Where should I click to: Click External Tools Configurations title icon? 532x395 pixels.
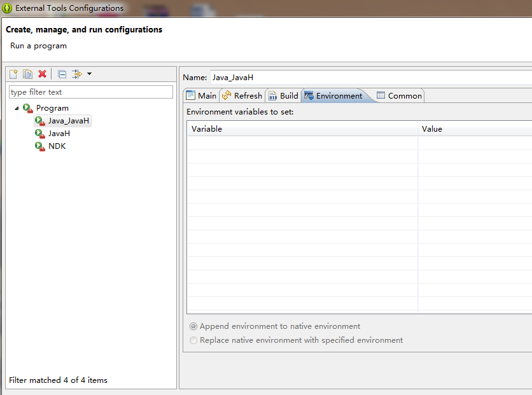pyautogui.click(x=7, y=8)
